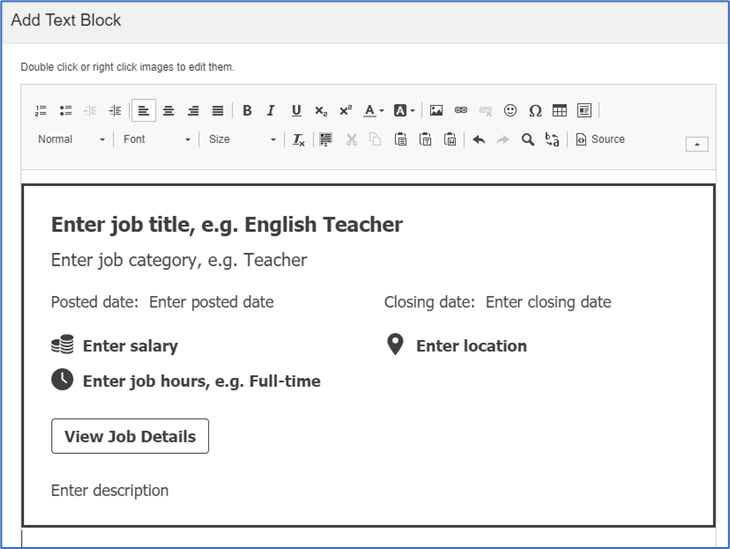Open Find with the magnifier icon
The image size is (730, 549).
pyautogui.click(x=527, y=139)
